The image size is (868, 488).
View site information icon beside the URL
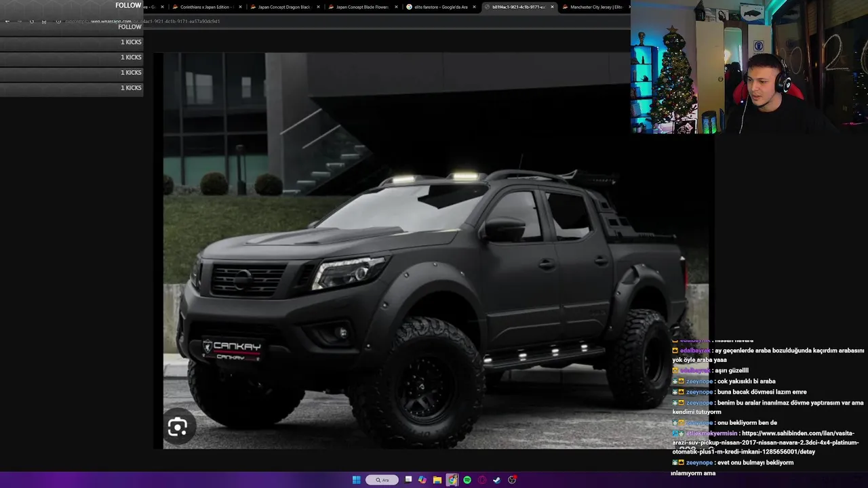(x=58, y=21)
